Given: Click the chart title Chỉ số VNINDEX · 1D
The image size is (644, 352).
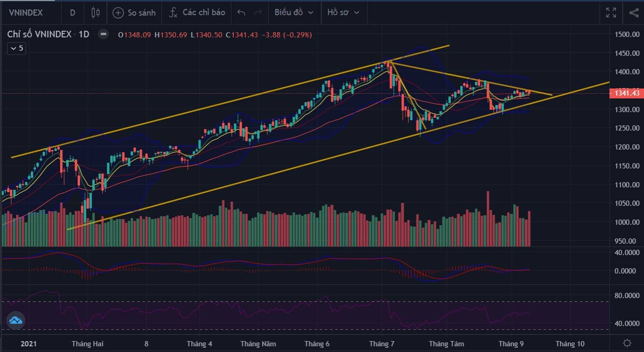Looking at the screenshot, I should (x=48, y=35).
